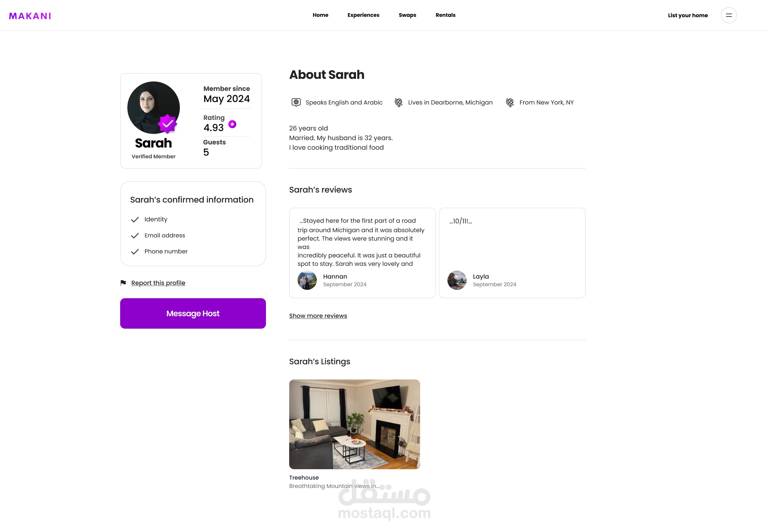Expand the reviews with Show more reviews
This screenshot has height=532, width=769.
pyautogui.click(x=318, y=316)
